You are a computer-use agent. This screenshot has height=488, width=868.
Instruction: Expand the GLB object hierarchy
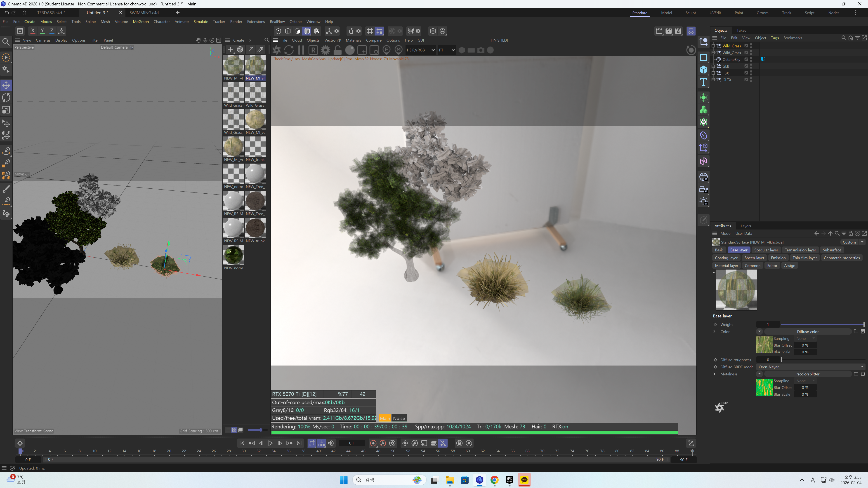pos(713,66)
